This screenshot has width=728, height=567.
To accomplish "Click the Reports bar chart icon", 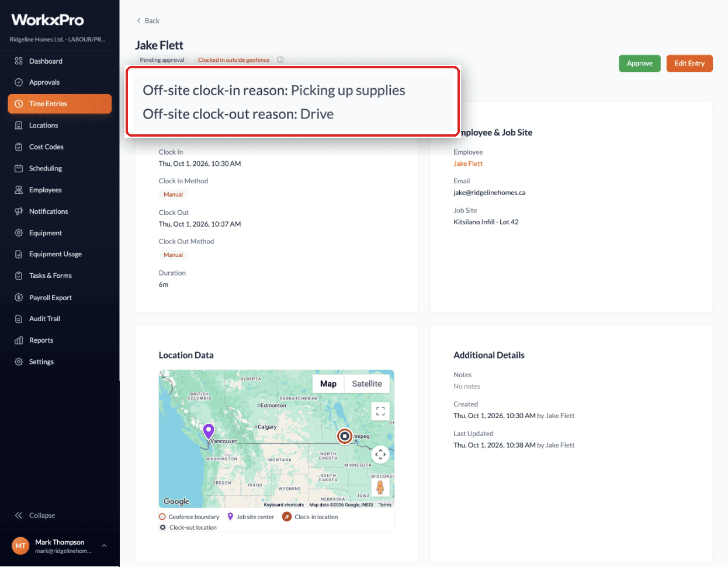I will pos(19,340).
